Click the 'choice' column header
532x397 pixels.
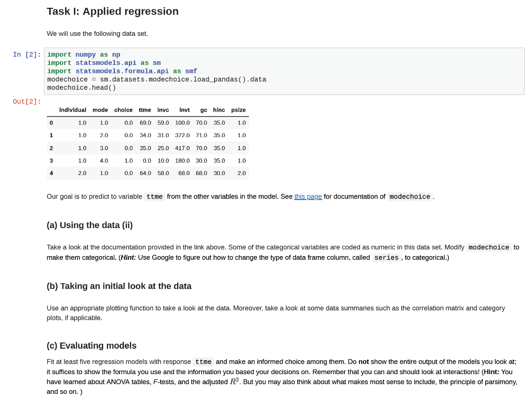(123, 110)
